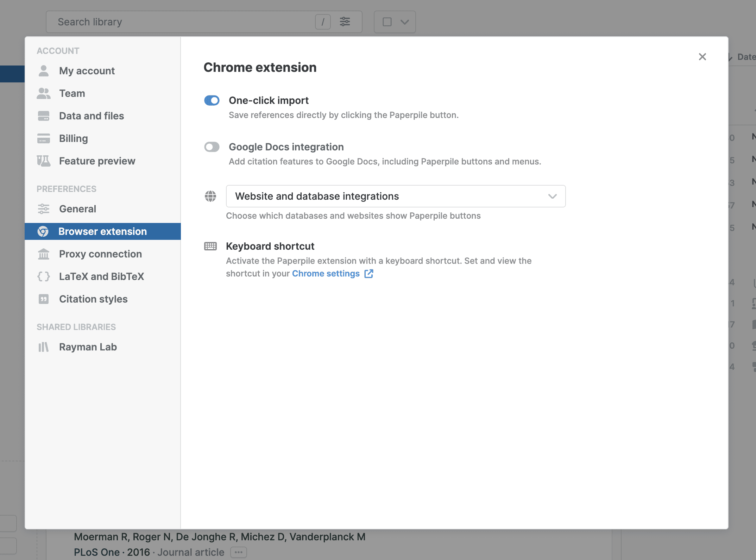The height and width of the screenshot is (560, 756).
Task: Close the settings dialog
Action: pyautogui.click(x=702, y=57)
